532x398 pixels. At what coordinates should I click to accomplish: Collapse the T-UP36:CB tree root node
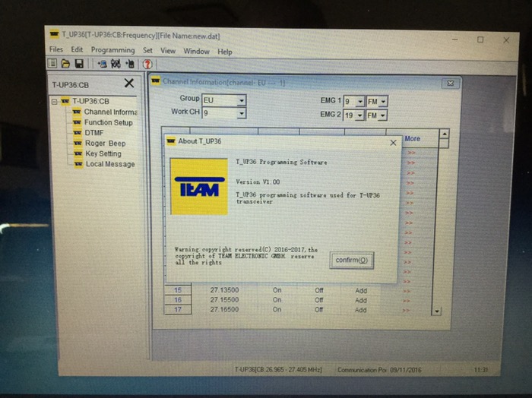55,101
